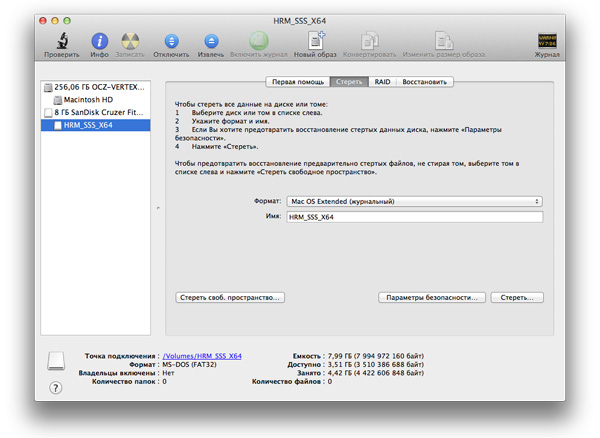The image size is (600, 438).
Task: Click the Включить журнал toolbar icon
Action: pyautogui.click(x=259, y=42)
